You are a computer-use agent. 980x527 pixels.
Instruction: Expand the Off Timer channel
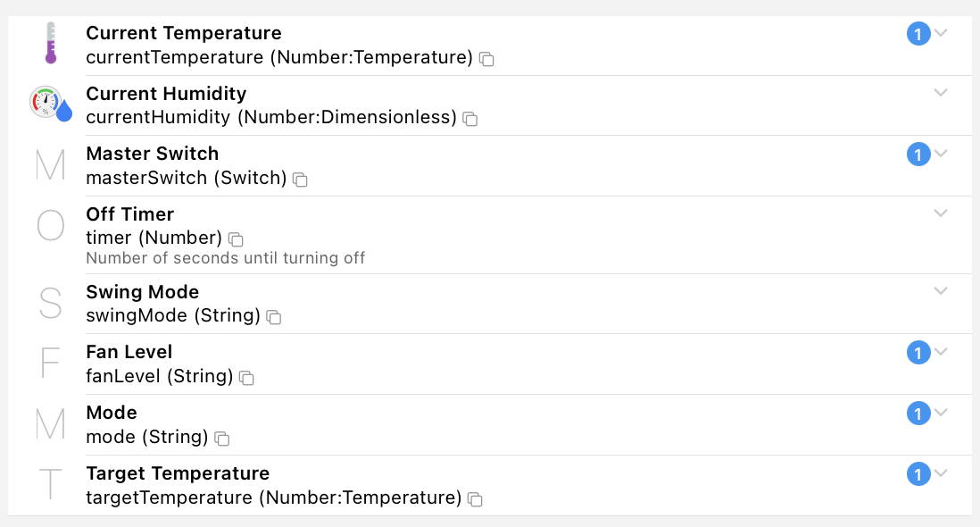[x=941, y=213]
